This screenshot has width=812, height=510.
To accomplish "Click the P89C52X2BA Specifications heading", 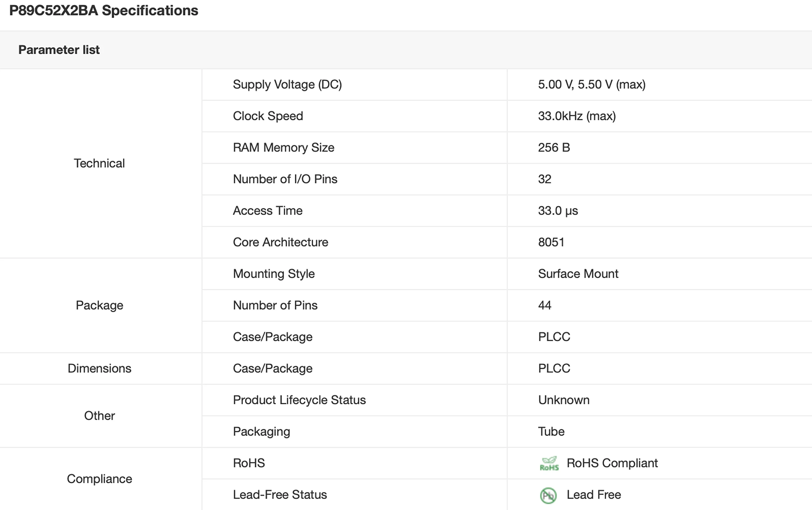I will [103, 10].
